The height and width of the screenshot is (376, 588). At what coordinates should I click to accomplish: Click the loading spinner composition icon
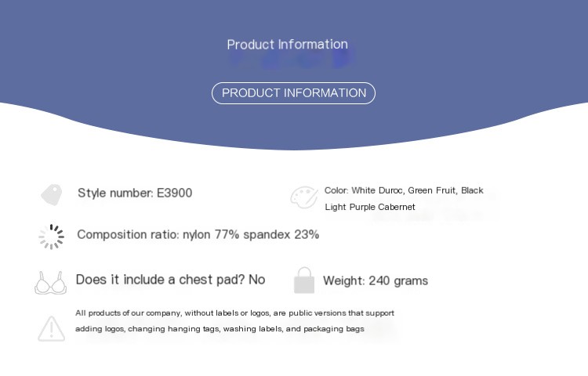52,237
